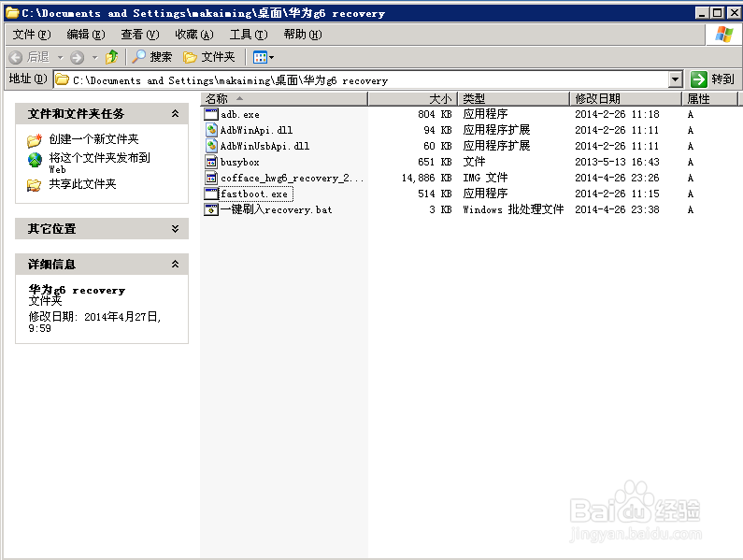Click the Forward arrow icon
Image resolution: width=743 pixels, height=560 pixels.
coord(77,57)
